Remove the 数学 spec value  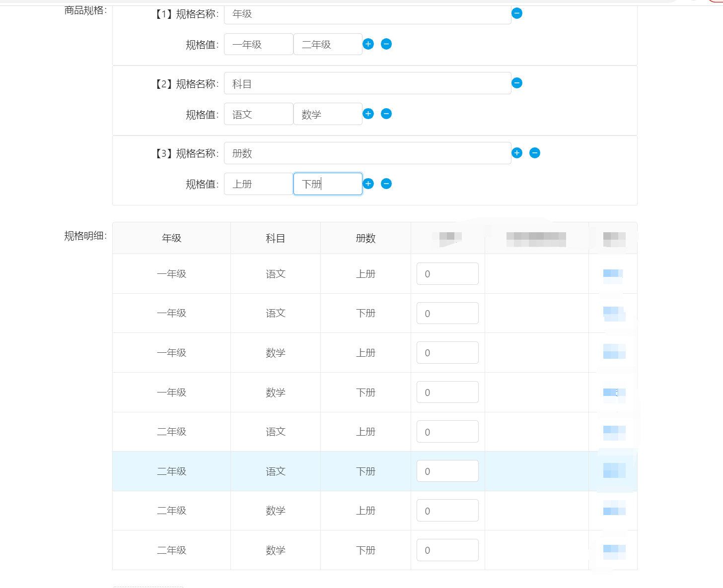tap(386, 114)
